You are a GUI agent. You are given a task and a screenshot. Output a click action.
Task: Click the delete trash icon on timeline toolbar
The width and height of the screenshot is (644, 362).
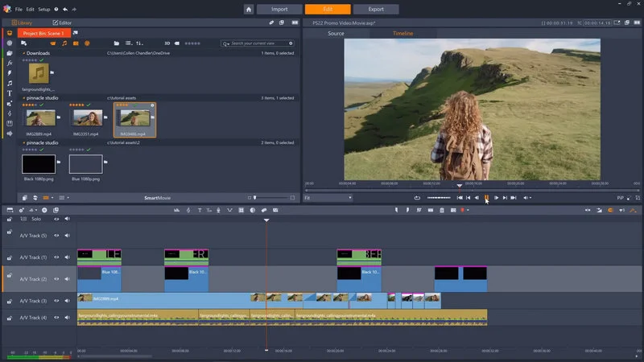coord(442,210)
